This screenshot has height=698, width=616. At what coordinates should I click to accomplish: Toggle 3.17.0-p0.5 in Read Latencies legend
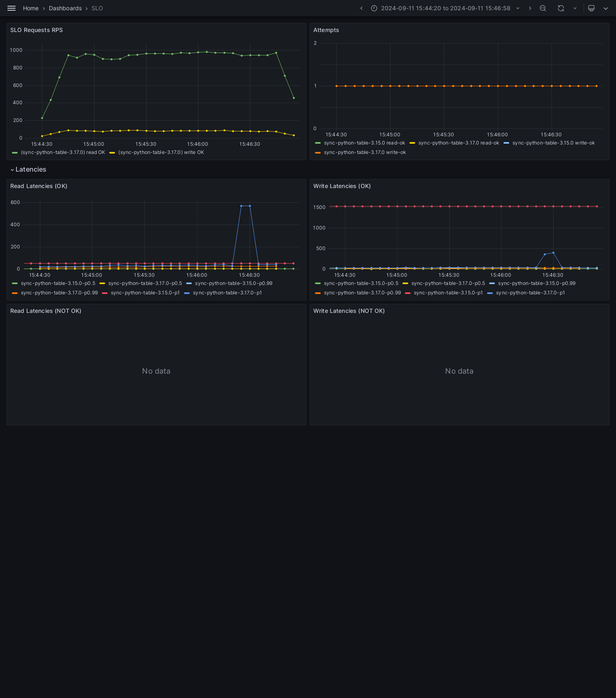[145, 283]
